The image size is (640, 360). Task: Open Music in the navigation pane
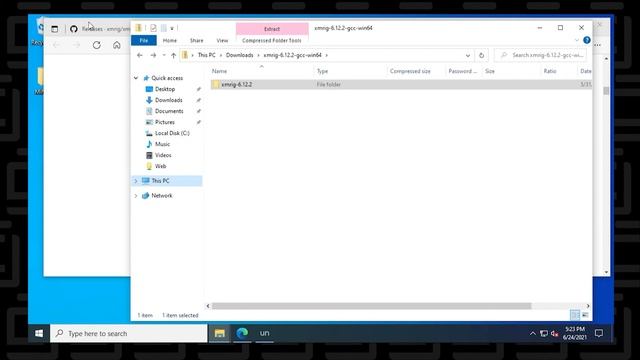click(x=162, y=144)
